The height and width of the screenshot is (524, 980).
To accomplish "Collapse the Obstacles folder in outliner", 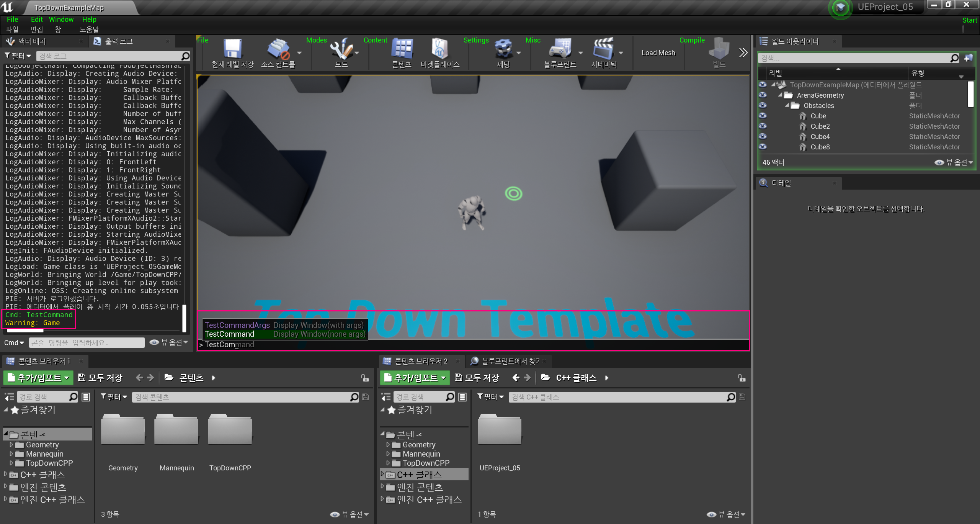I will click(x=787, y=105).
